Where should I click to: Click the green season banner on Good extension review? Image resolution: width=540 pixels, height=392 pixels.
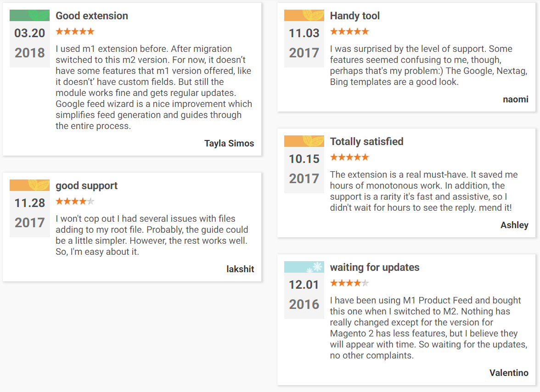(x=29, y=15)
